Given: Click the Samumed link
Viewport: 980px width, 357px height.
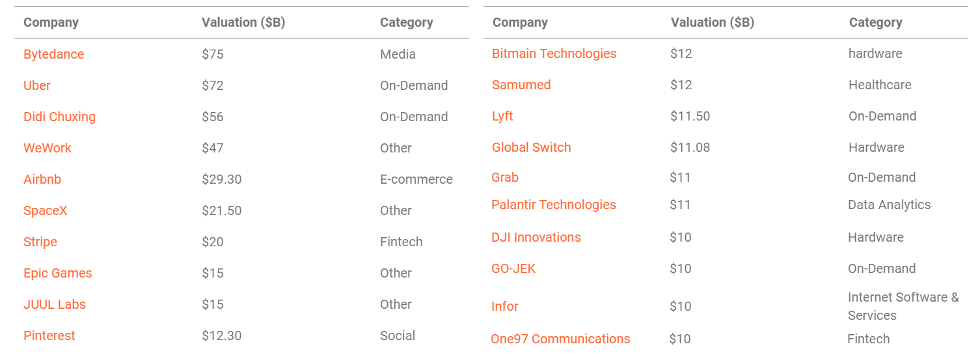Looking at the screenshot, I should click(521, 85).
